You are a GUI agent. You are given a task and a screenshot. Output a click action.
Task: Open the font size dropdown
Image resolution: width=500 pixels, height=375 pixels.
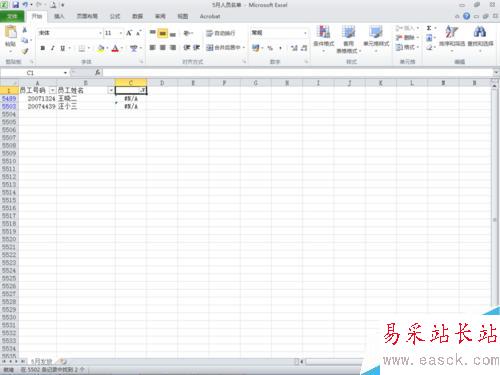[121, 33]
